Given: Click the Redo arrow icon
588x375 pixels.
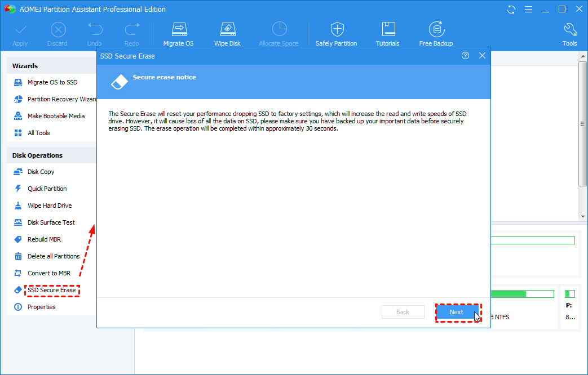Looking at the screenshot, I should click(132, 30).
